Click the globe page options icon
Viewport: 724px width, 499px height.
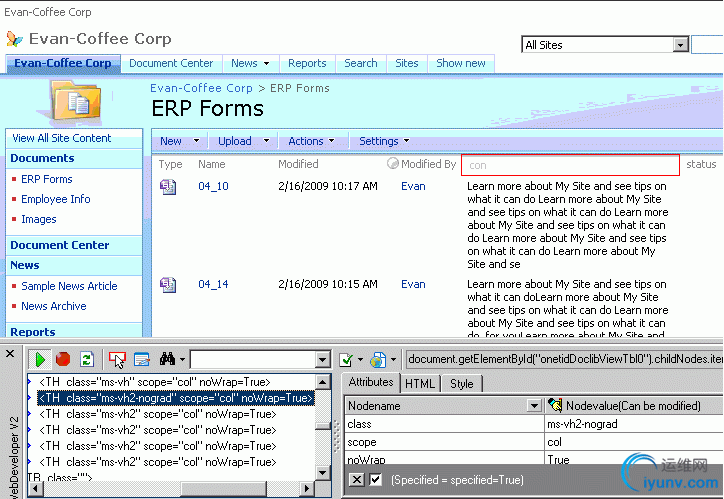tap(378, 360)
